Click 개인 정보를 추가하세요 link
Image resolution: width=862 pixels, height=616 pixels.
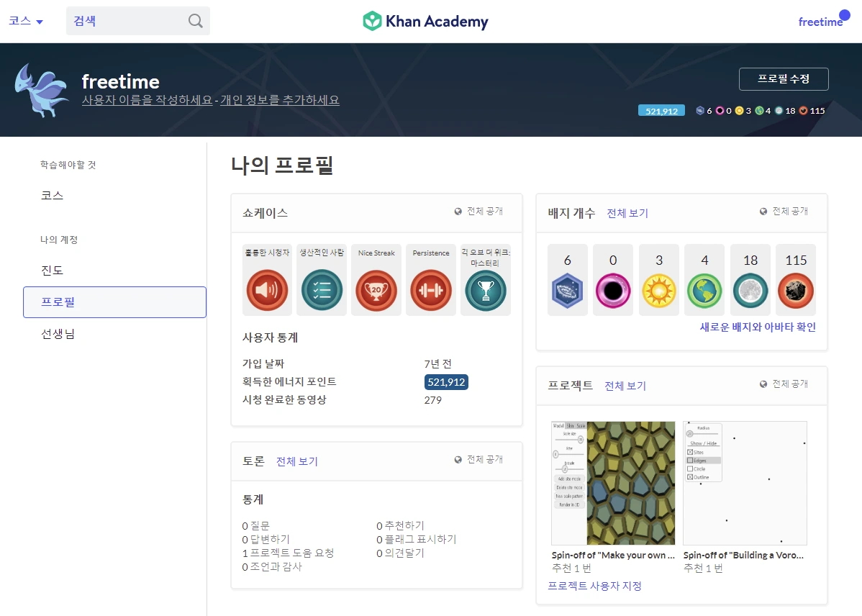click(280, 100)
